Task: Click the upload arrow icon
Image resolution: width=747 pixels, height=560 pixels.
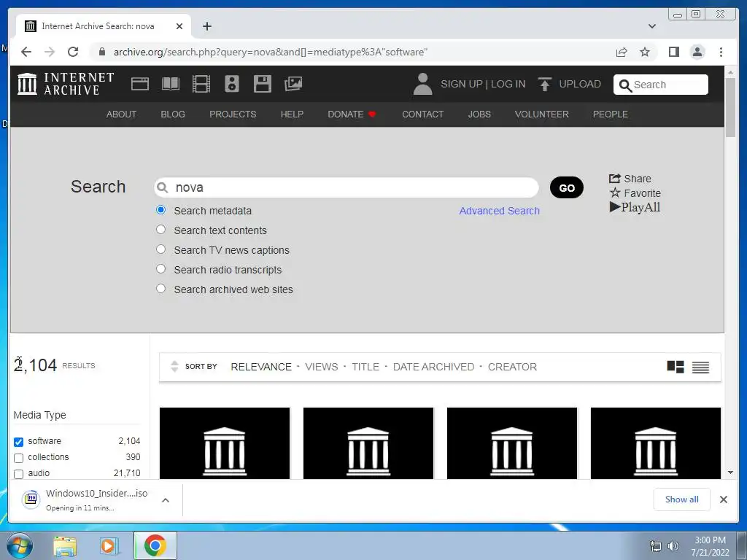Action: (x=544, y=84)
